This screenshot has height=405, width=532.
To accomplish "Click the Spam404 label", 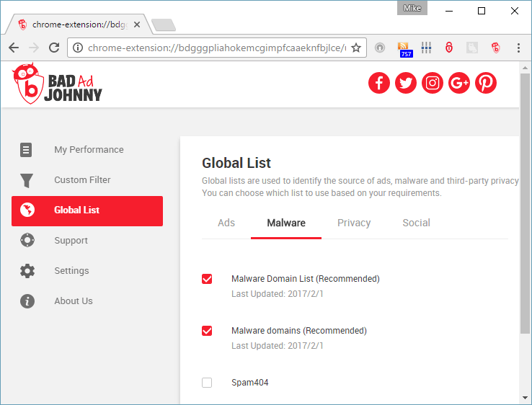I will point(249,383).
